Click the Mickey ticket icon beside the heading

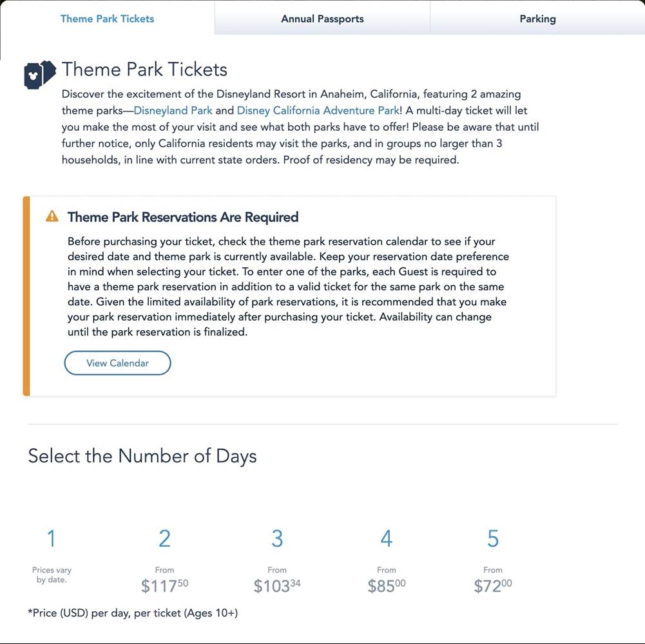(x=39, y=76)
